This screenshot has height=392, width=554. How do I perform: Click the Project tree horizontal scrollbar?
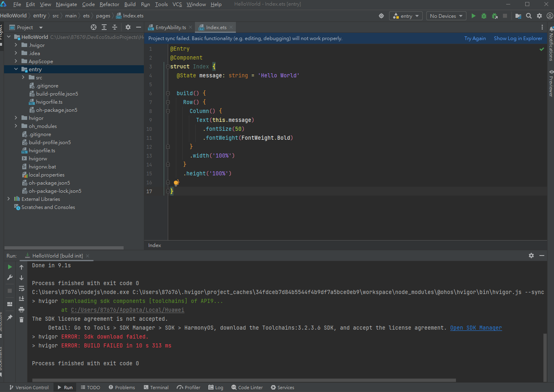point(64,247)
